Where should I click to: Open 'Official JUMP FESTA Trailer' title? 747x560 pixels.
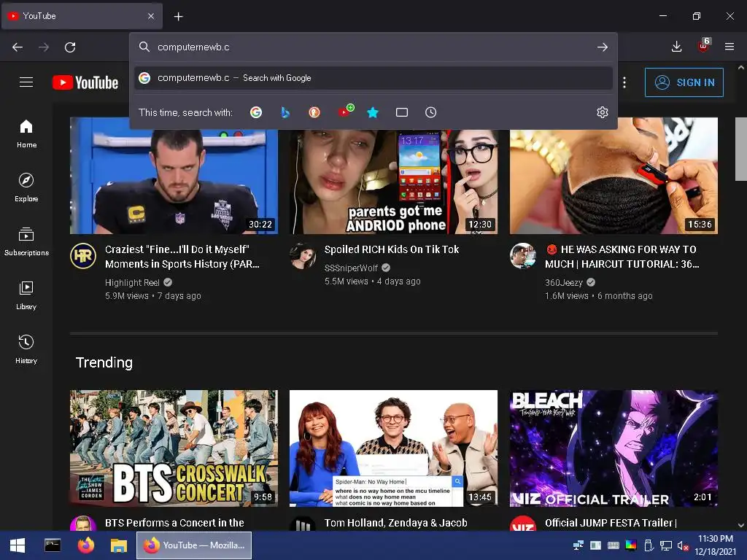point(611,523)
